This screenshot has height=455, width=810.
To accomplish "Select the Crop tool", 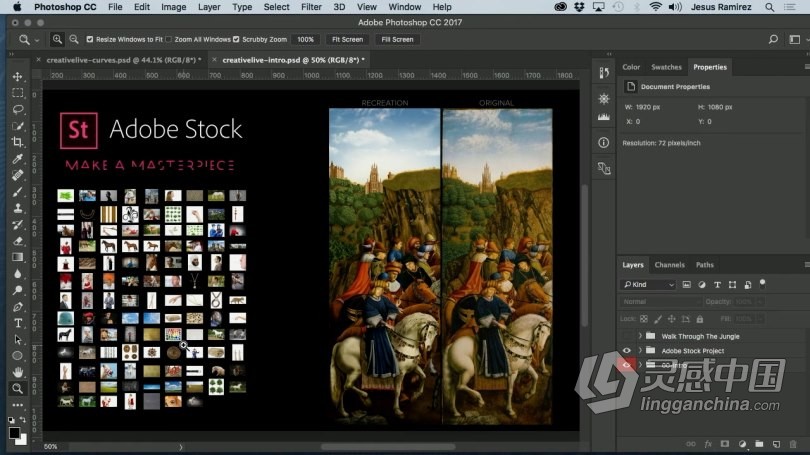I will [x=18, y=142].
